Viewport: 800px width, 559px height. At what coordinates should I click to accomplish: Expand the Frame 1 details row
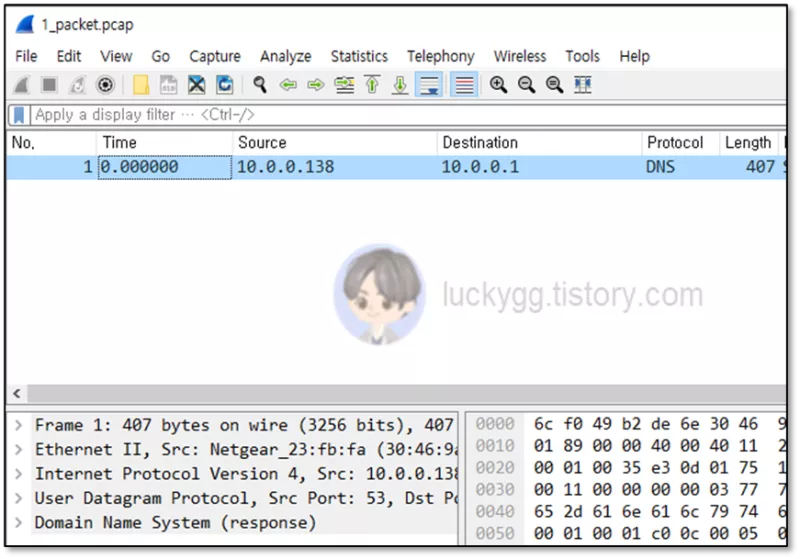pyautogui.click(x=18, y=425)
